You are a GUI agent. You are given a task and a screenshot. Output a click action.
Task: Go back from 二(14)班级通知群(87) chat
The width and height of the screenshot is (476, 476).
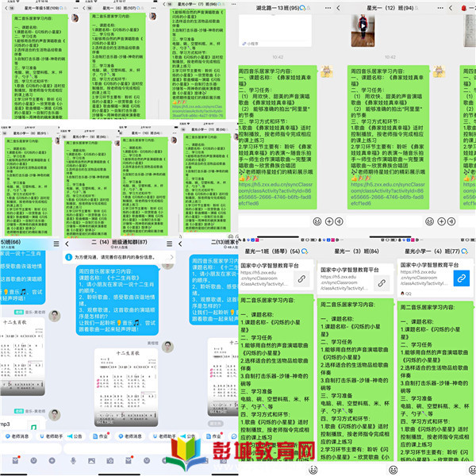[x=67, y=244]
